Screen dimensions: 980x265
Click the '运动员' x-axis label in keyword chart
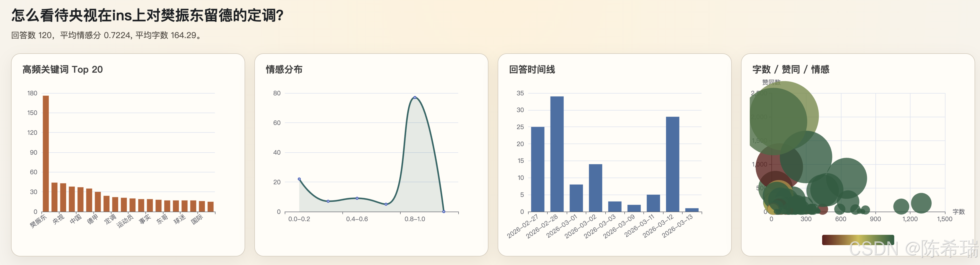pyautogui.click(x=125, y=221)
